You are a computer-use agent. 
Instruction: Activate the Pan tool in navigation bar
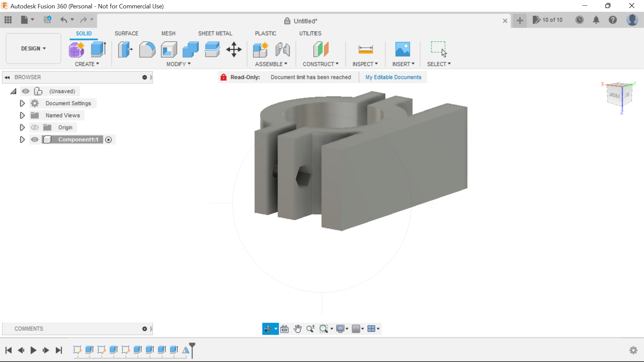pos(298,328)
